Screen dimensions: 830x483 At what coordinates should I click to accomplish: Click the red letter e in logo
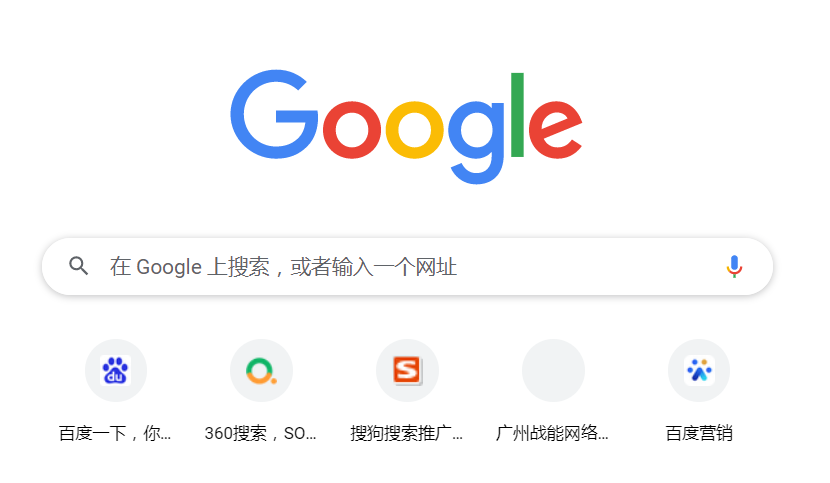tap(555, 129)
